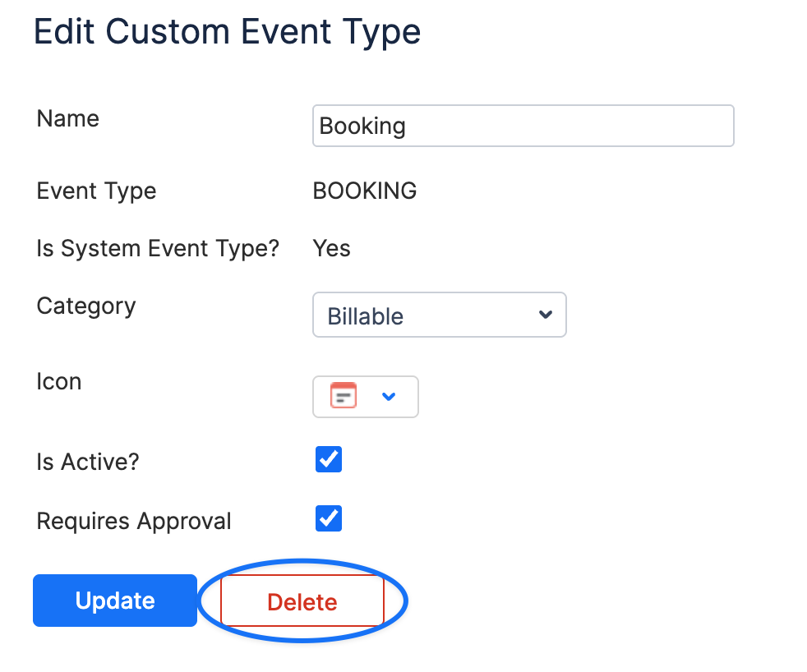Select the BOOKING event type value
The height and width of the screenshot is (672, 807).
[x=365, y=191]
